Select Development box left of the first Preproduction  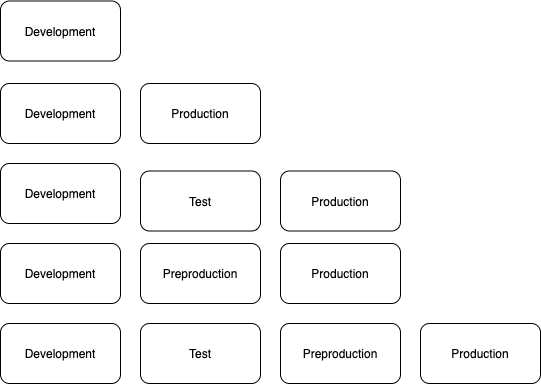(x=60, y=274)
